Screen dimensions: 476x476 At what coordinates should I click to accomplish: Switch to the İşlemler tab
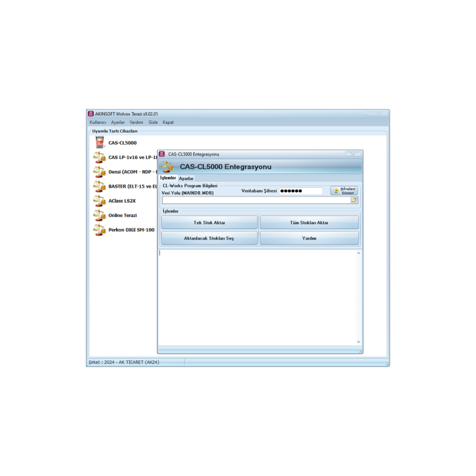(x=168, y=178)
